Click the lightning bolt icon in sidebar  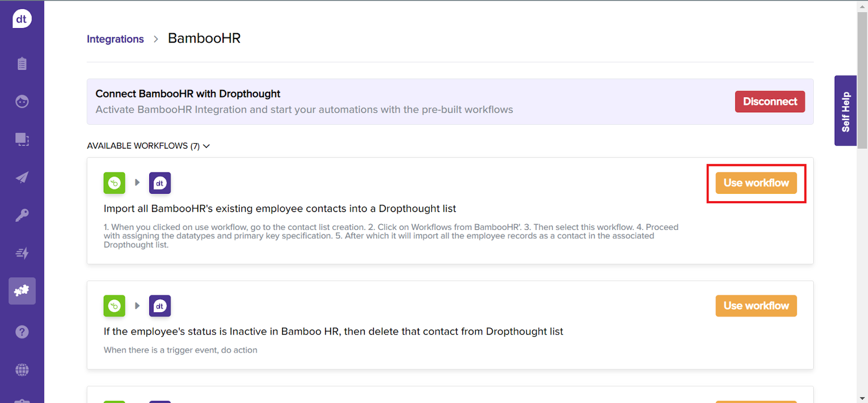[22, 253]
